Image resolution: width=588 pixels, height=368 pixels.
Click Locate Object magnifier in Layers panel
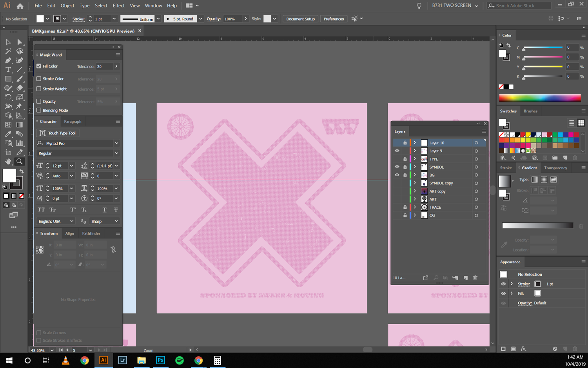tap(436, 278)
